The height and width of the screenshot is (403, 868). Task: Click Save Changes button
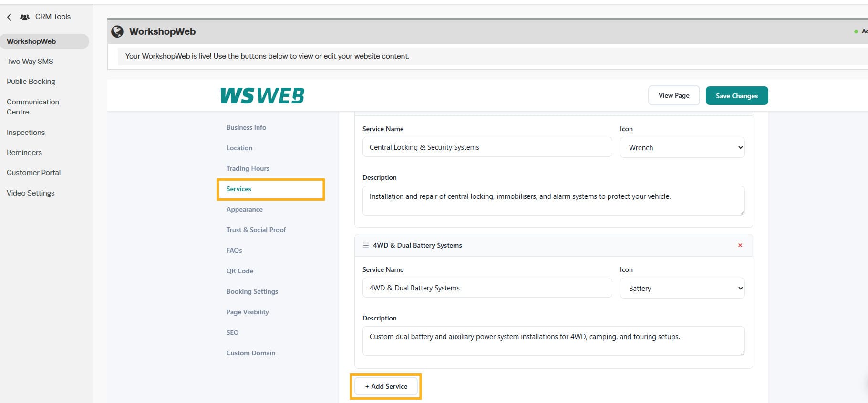[x=737, y=95]
